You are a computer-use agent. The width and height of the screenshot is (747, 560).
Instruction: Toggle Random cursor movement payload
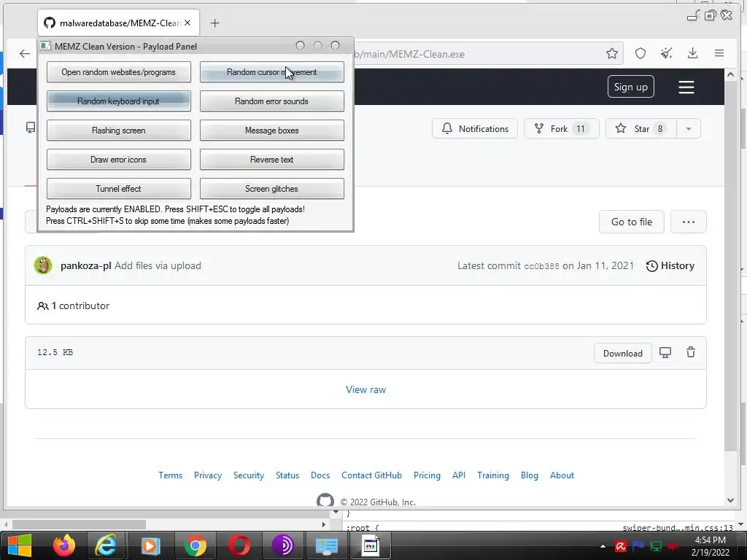pyautogui.click(x=271, y=72)
